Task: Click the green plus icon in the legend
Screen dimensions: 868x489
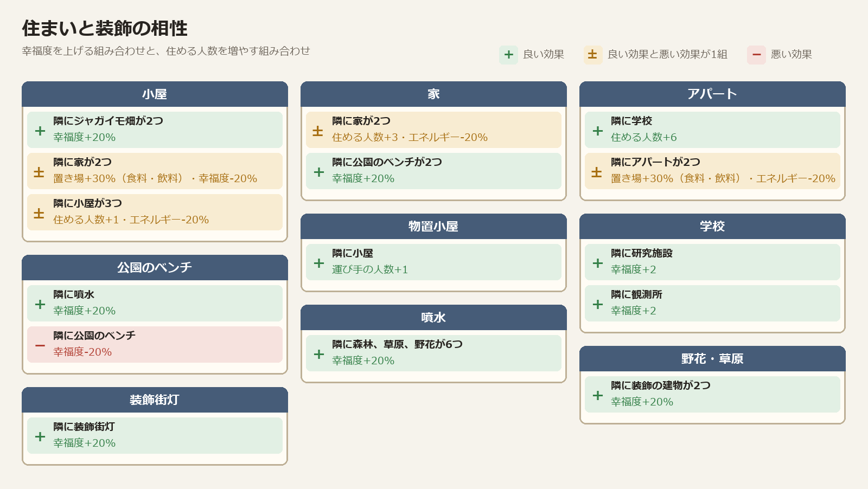Action: pos(508,55)
